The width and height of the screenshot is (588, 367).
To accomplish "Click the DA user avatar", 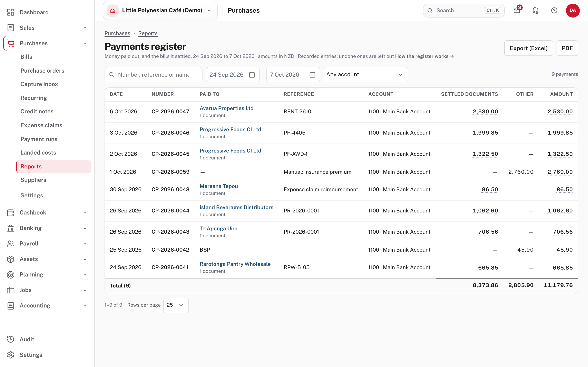I will tap(573, 10).
